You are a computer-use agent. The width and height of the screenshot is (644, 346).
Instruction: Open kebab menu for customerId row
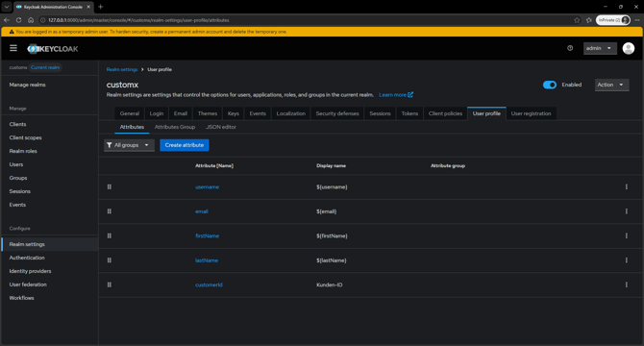(627, 284)
